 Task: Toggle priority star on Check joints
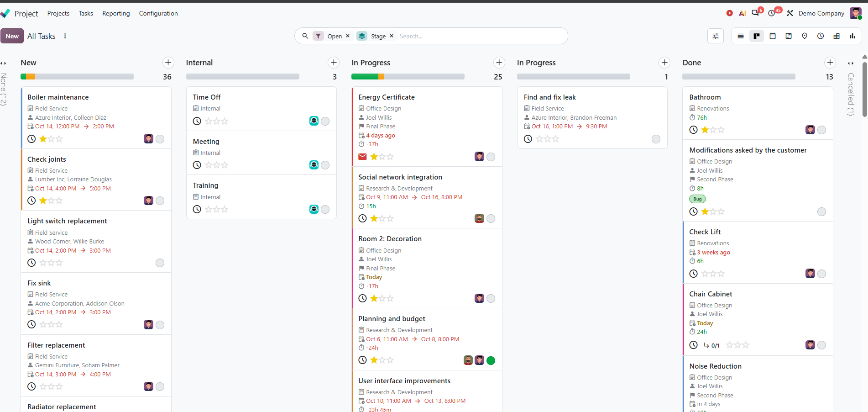pyautogui.click(x=43, y=201)
